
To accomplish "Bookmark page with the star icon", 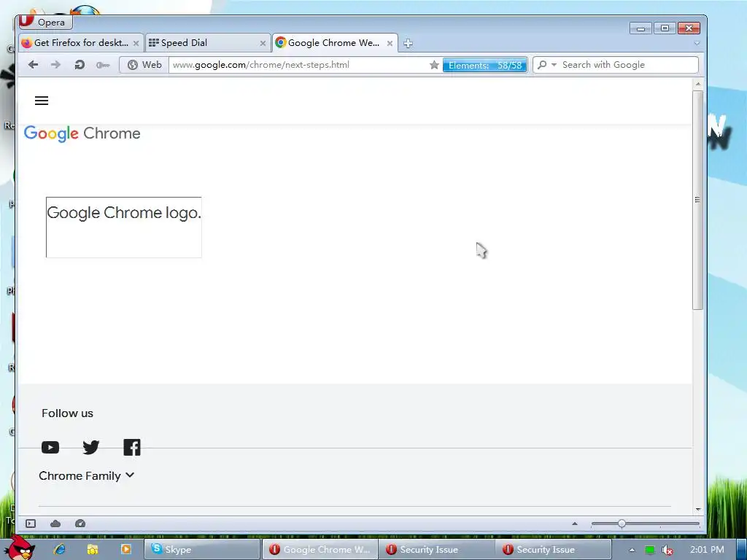I will coord(434,65).
